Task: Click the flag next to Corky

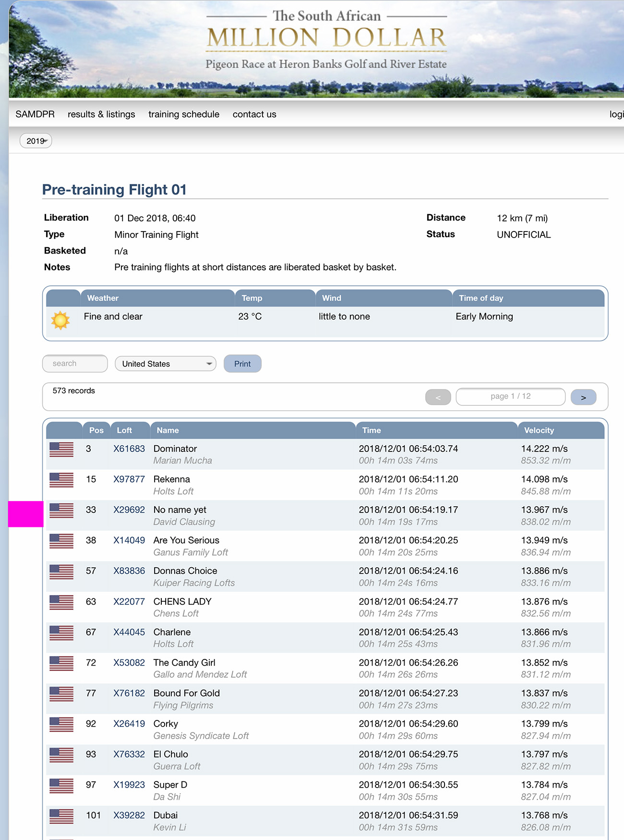Action: click(61, 724)
